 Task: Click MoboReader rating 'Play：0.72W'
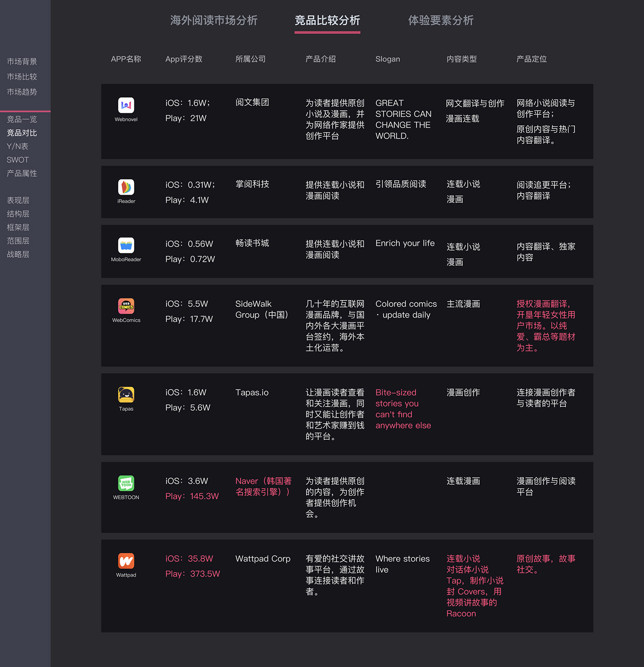190,259
